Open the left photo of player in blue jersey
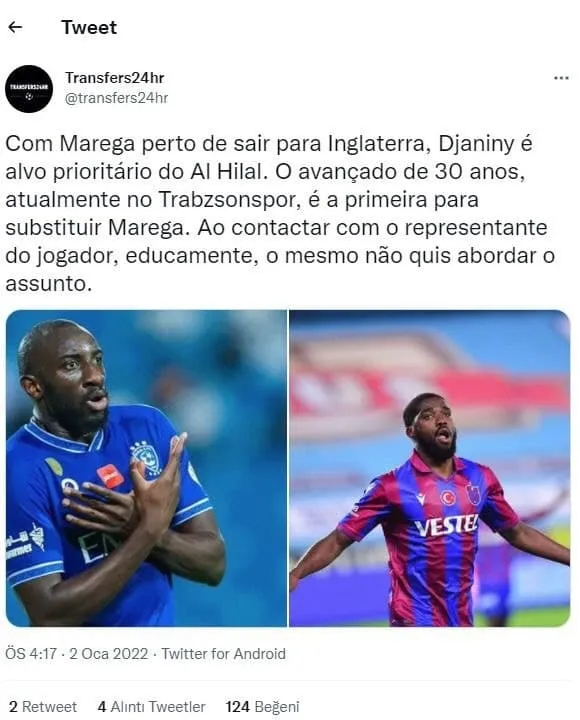 [x=146, y=468]
